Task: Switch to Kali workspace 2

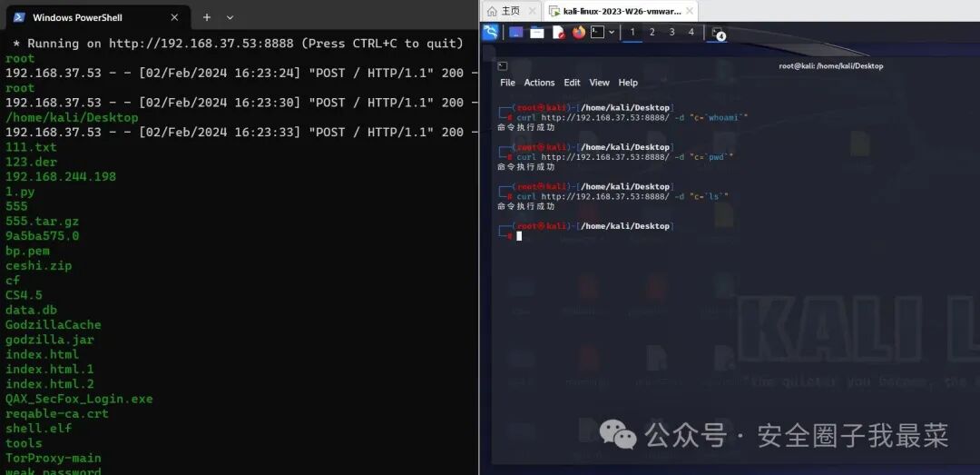Action: pos(652,32)
